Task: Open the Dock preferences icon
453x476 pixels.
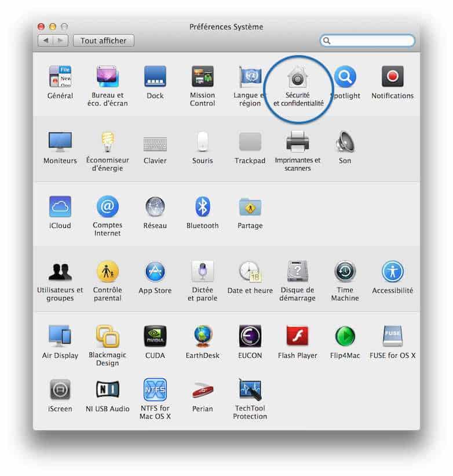Action: (x=155, y=77)
